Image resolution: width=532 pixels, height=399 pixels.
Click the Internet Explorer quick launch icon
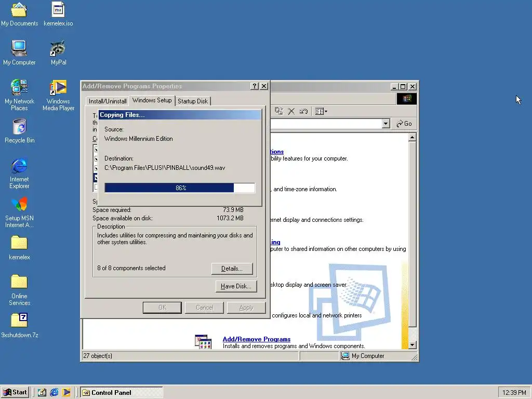point(54,393)
